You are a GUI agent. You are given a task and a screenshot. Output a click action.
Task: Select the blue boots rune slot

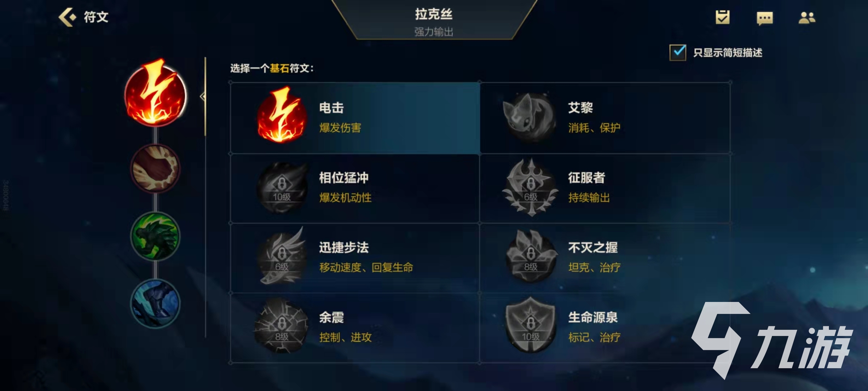click(155, 303)
